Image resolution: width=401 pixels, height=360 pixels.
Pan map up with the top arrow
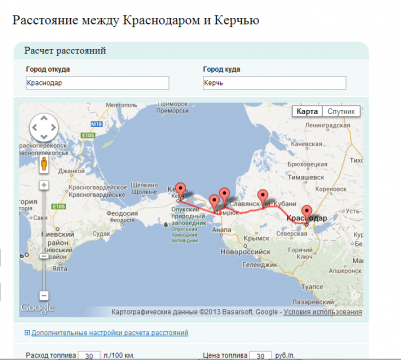click(x=44, y=118)
